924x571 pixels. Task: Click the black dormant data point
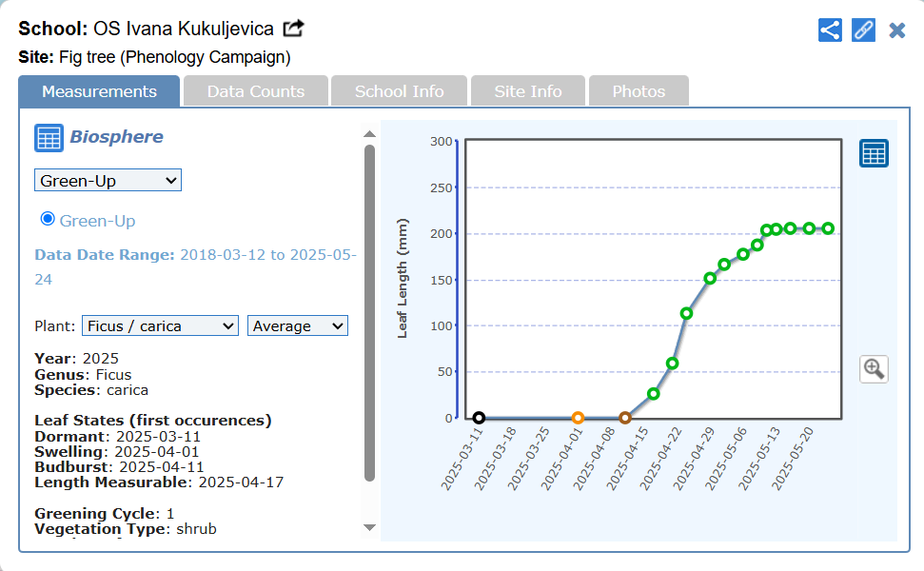click(479, 418)
